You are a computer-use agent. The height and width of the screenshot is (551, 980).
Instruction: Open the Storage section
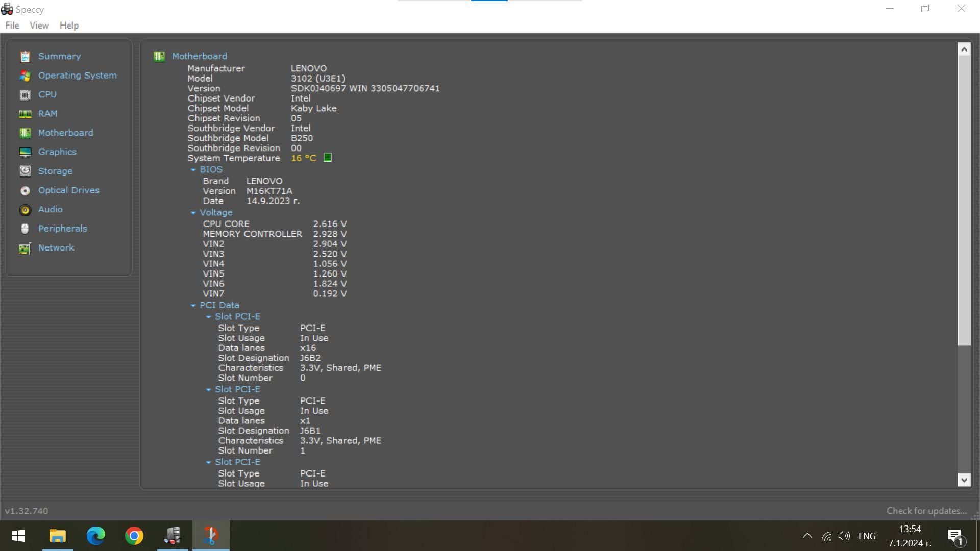(x=55, y=171)
